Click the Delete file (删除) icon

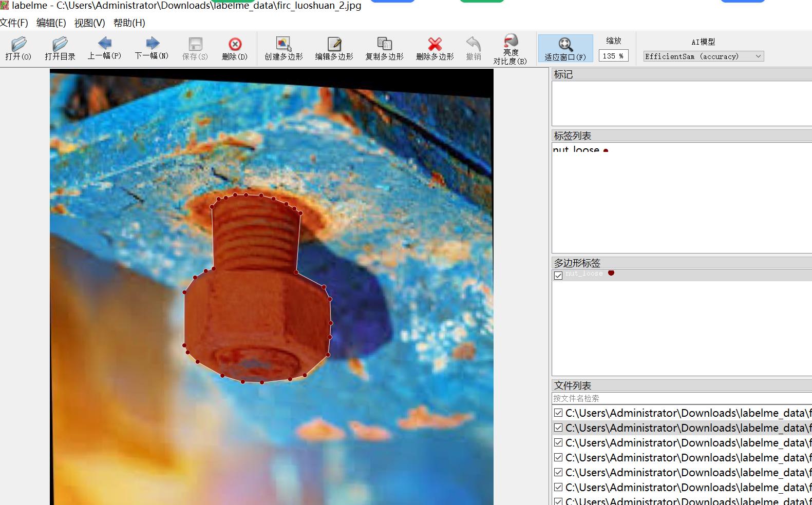(x=235, y=49)
